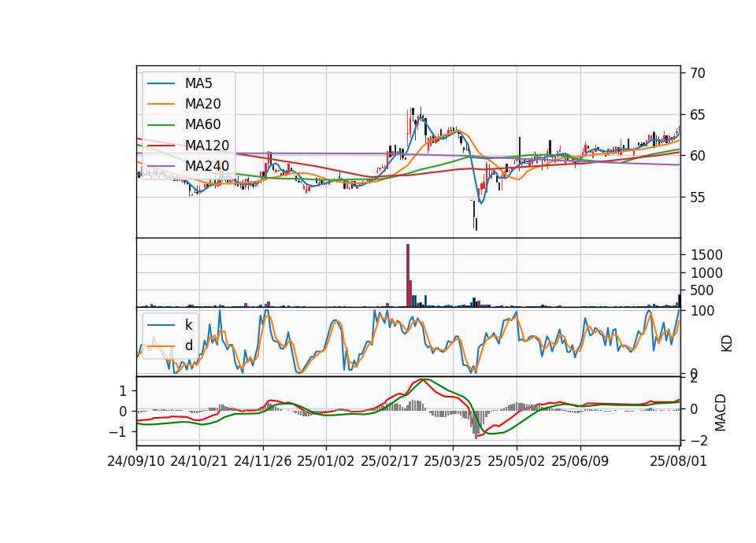This screenshot has height=543, width=756.
Task: Click the 25/02/17 date label
Action: point(390,461)
